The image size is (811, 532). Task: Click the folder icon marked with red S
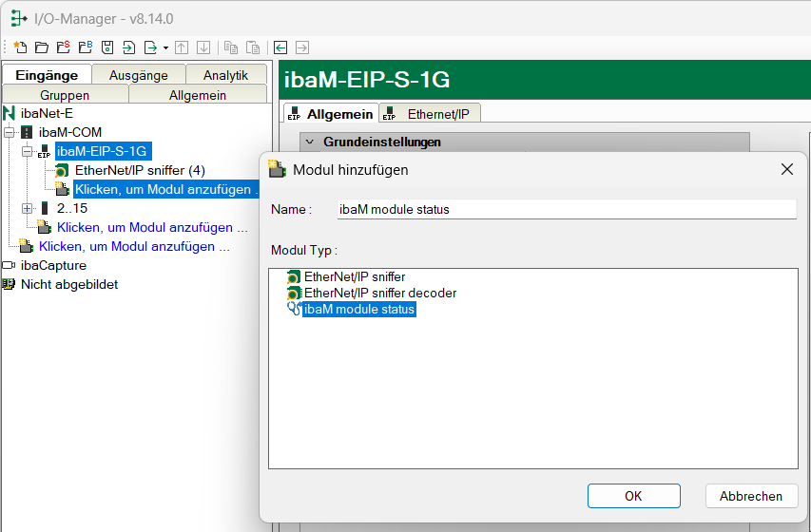pos(64,47)
